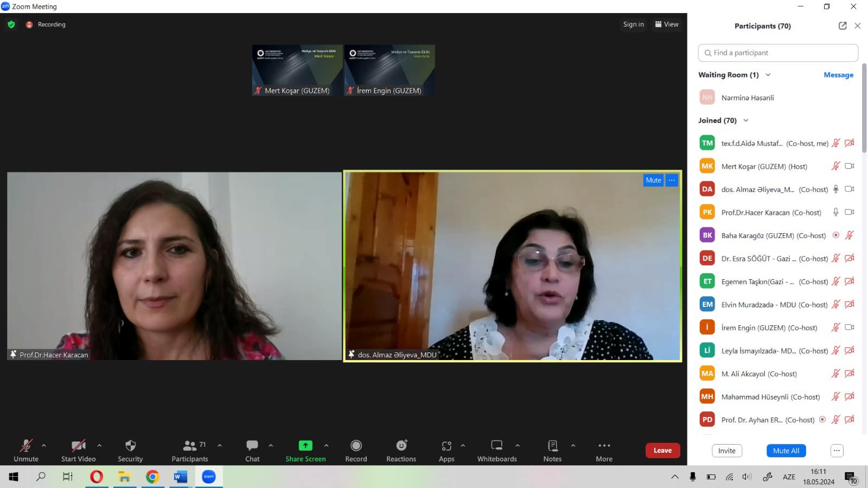Click the Mute All button

[x=786, y=451]
